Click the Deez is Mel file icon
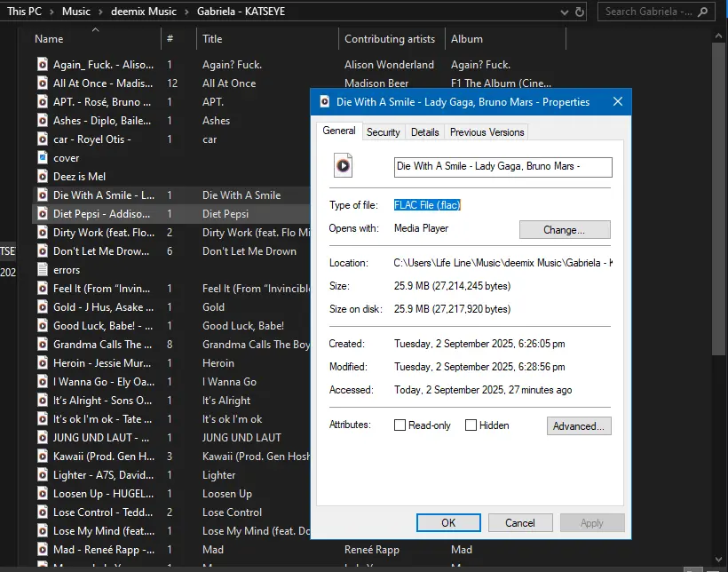The image size is (728, 572). point(43,176)
